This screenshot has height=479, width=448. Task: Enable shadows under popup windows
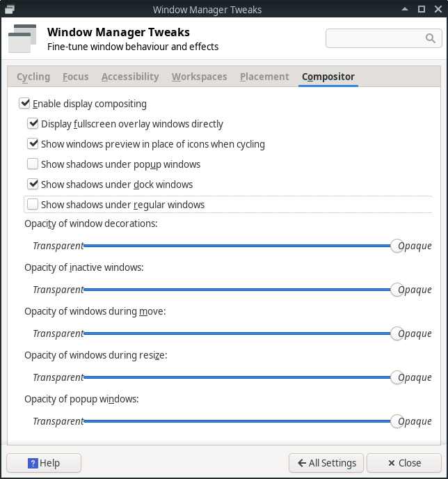(33, 164)
